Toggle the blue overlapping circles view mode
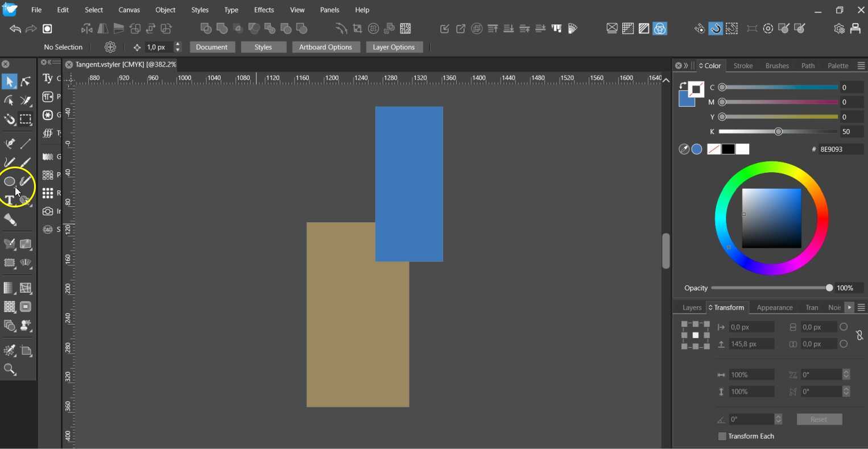 coord(660,28)
